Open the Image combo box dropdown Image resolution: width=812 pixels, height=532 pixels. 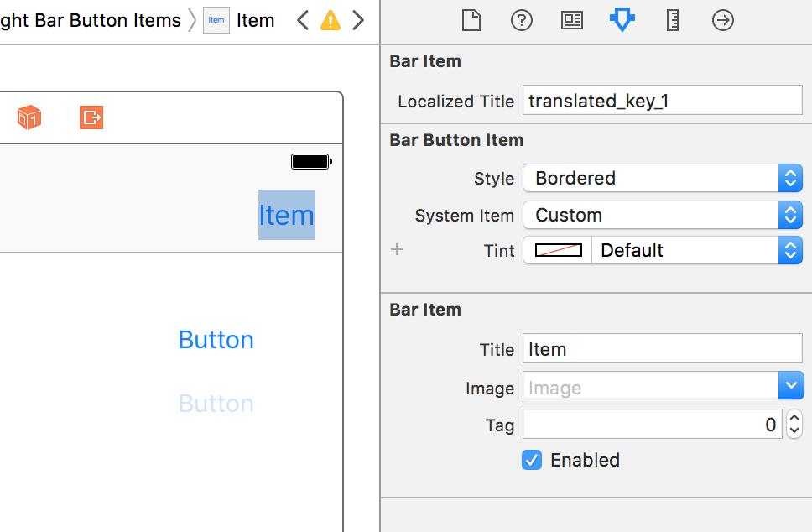coord(789,385)
